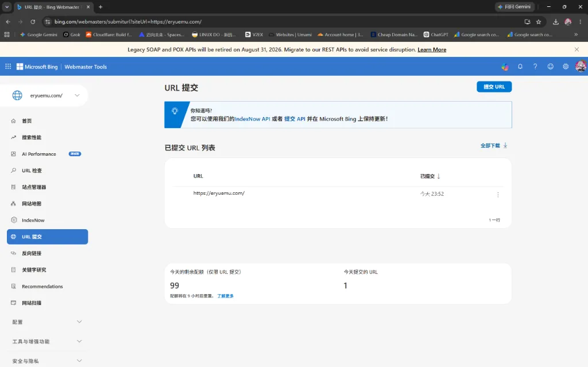Show more bookmarks overflow chevron

[576, 34]
